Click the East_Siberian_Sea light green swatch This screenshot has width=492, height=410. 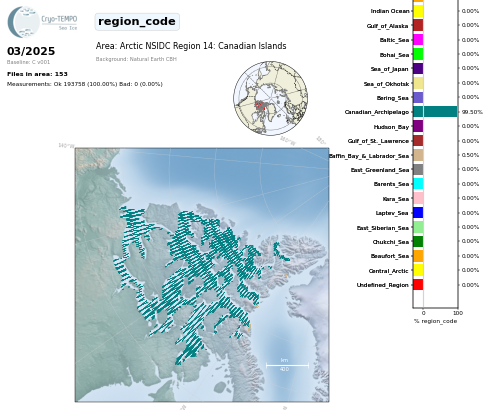418,227
